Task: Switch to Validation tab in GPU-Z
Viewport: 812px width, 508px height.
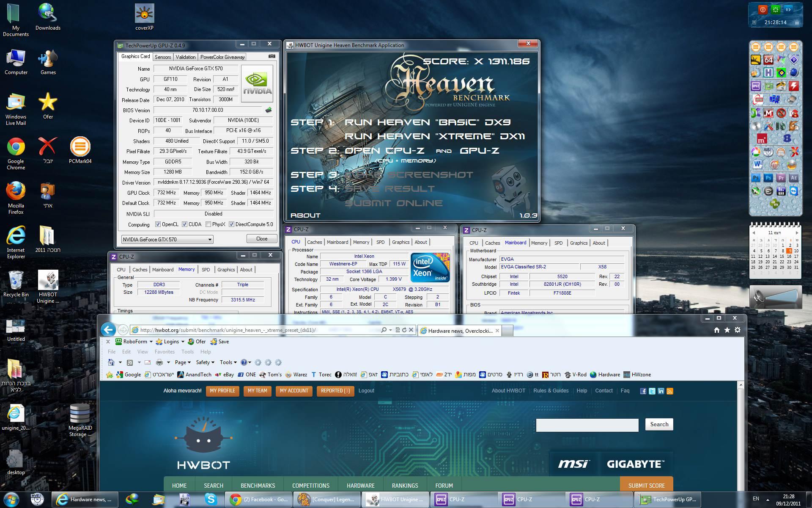Action: (x=186, y=57)
